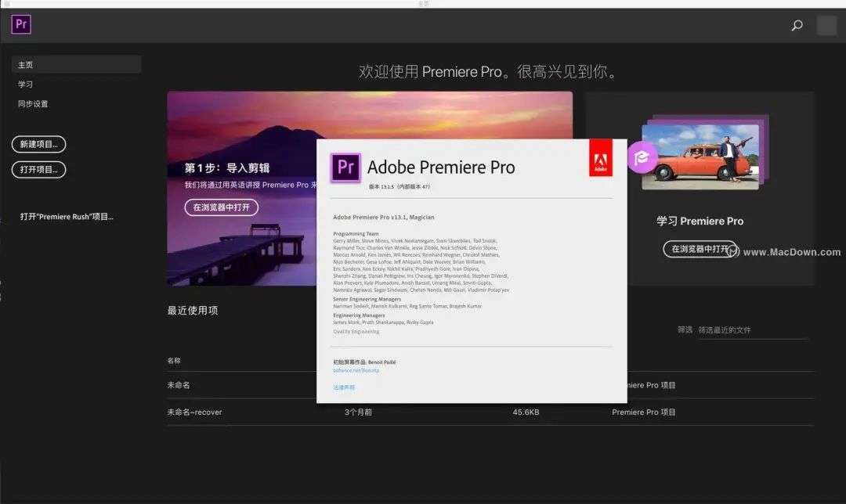Open the 法律声明 link in About dialog

(x=344, y=387)
